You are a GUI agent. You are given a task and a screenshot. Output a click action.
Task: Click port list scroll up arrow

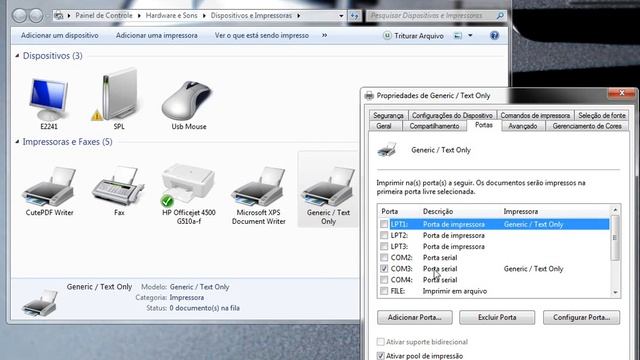[616, 210]
